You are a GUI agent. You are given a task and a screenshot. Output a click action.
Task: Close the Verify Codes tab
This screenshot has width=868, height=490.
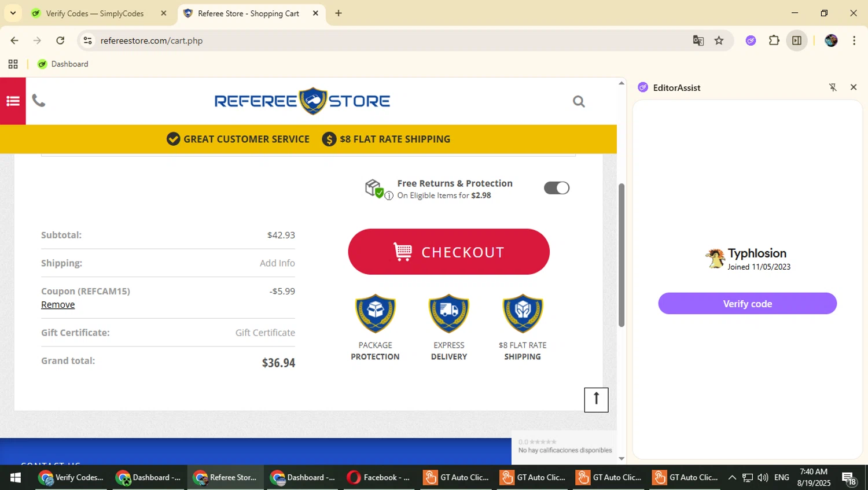(164, 13)
